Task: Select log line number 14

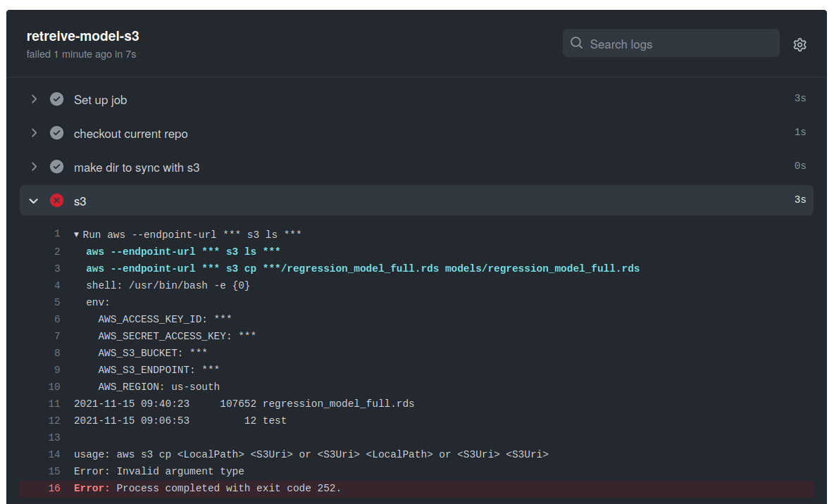Action: pyautogui.click(x=54, y=455)
